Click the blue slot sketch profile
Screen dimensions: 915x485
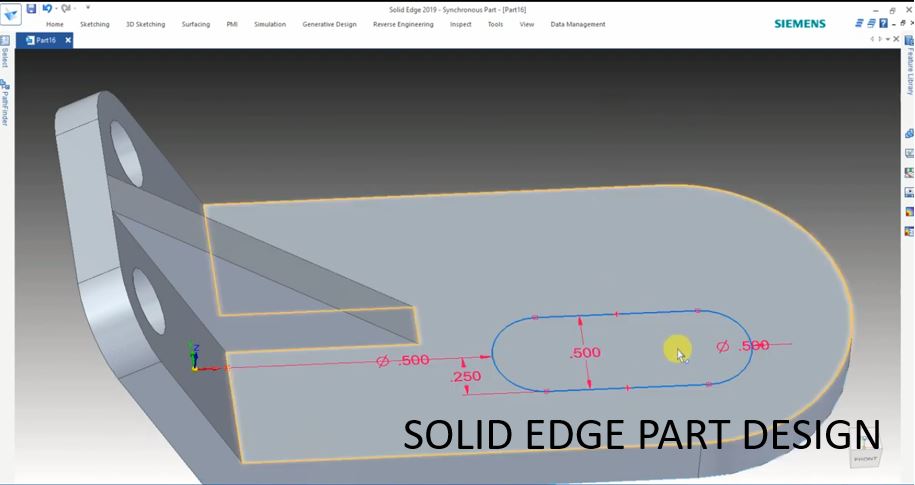point(621,350)
